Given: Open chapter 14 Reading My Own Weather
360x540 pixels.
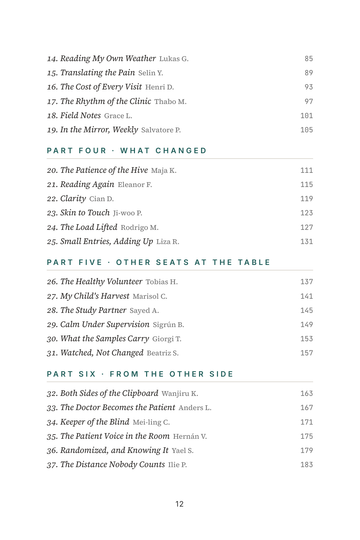Looking at the screenshot, I should (x=180, y=59).
